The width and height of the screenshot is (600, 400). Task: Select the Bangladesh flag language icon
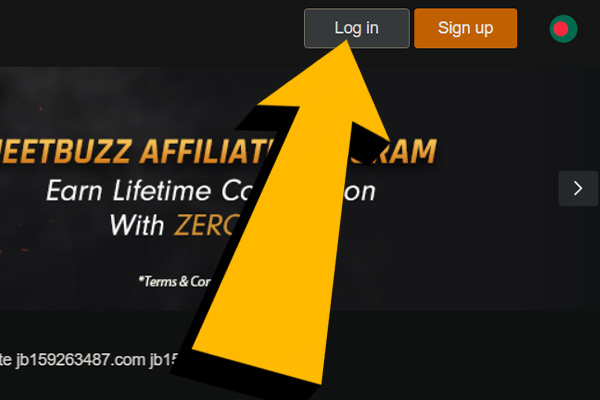pyautogui.click(x=563, y=29)
